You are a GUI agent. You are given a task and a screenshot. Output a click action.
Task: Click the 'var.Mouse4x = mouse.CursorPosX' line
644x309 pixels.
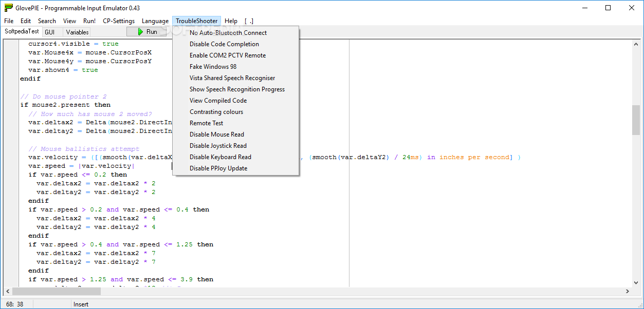[x=90, y=53]
